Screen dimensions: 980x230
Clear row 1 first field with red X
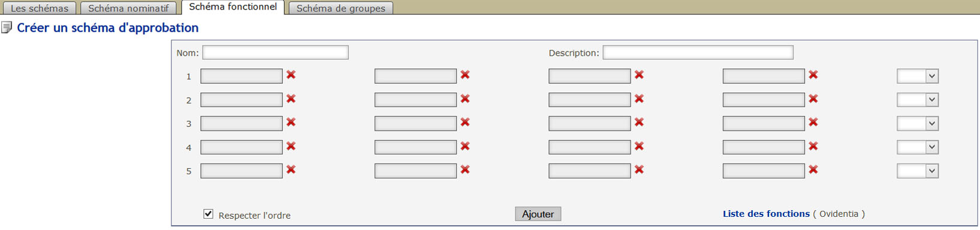291,75
